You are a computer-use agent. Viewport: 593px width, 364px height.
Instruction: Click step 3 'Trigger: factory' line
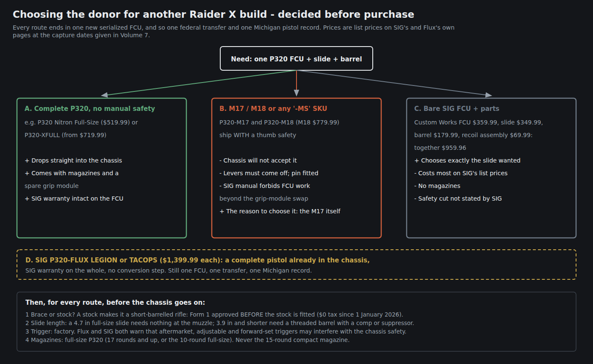[216, 331]
